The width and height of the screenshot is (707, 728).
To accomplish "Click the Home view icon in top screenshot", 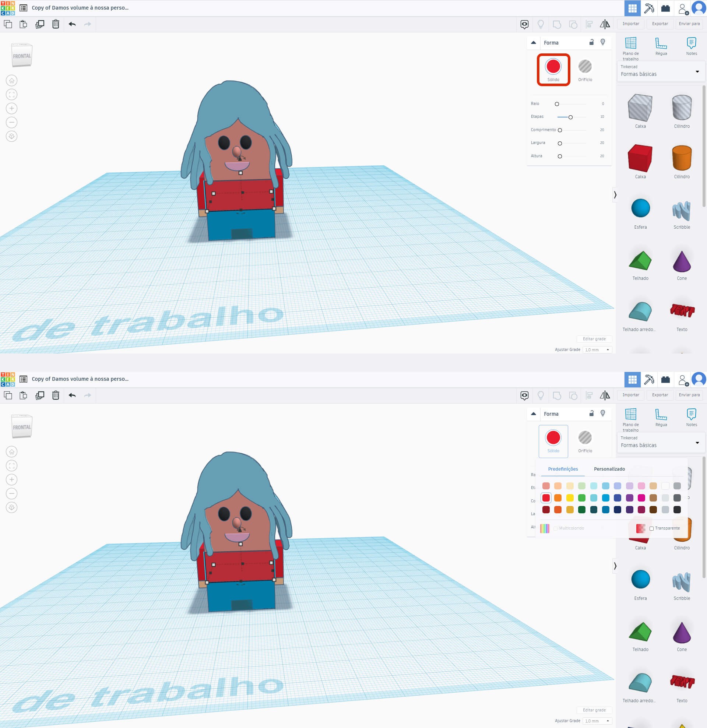I will point(12,81).
